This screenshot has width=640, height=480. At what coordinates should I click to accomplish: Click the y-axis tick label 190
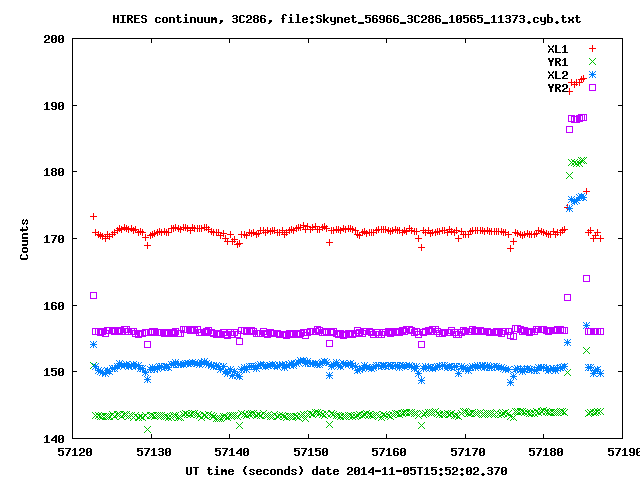tap(54, 106)
